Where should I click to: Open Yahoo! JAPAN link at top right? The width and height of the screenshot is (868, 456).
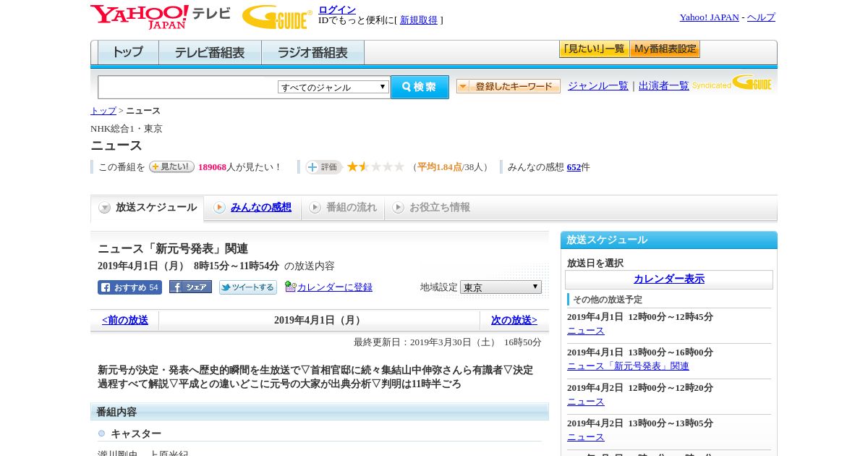[709, 17]
